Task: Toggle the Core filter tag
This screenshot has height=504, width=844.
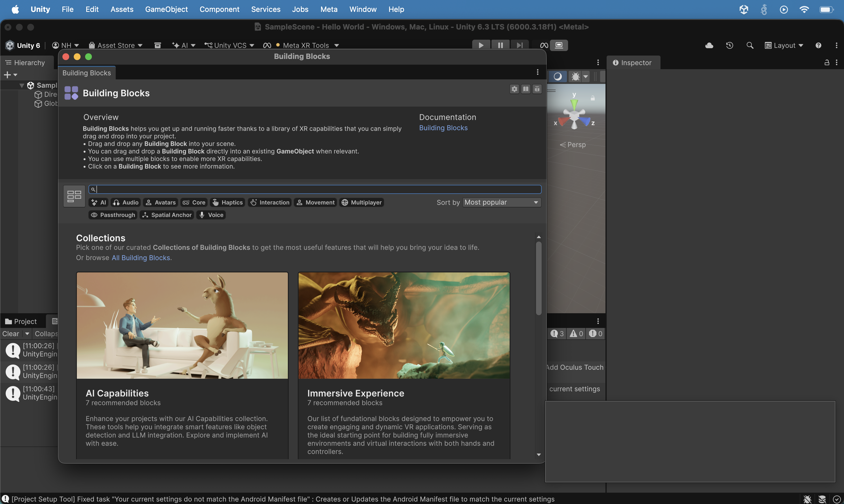Action: pyautogui.click(x=194, y=202)
